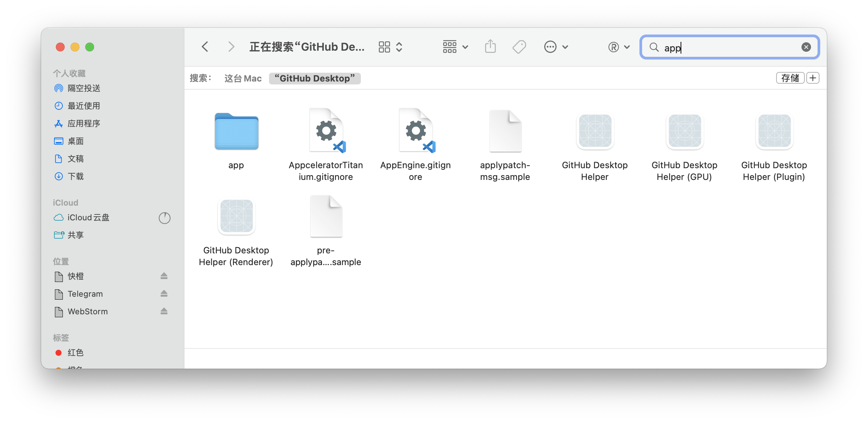This screenshot has width=868, height=423.
Task: Clear the search field with the X
Action: click(806, 47)
